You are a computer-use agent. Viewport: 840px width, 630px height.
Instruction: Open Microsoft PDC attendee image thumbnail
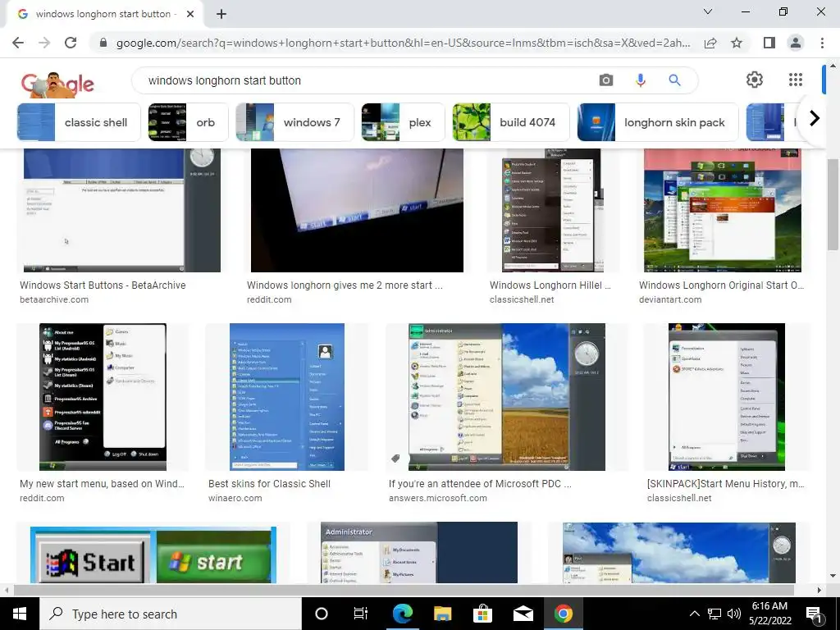tap(507, 397)
